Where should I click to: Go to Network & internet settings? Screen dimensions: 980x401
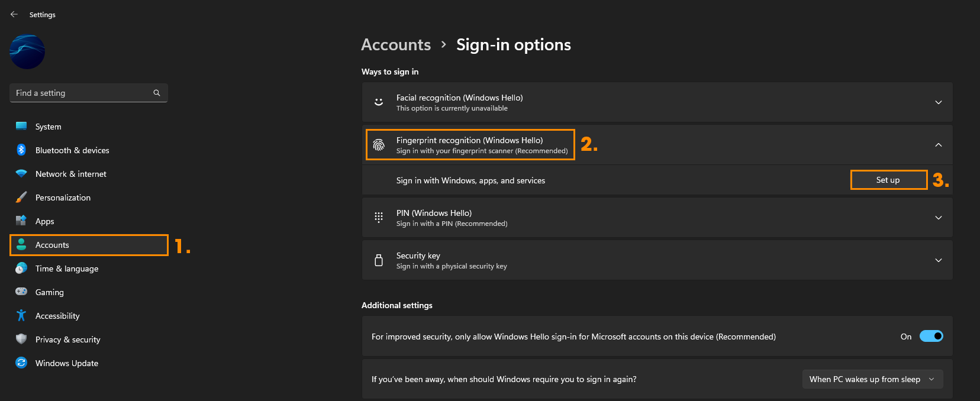click(x=89, y=174)
